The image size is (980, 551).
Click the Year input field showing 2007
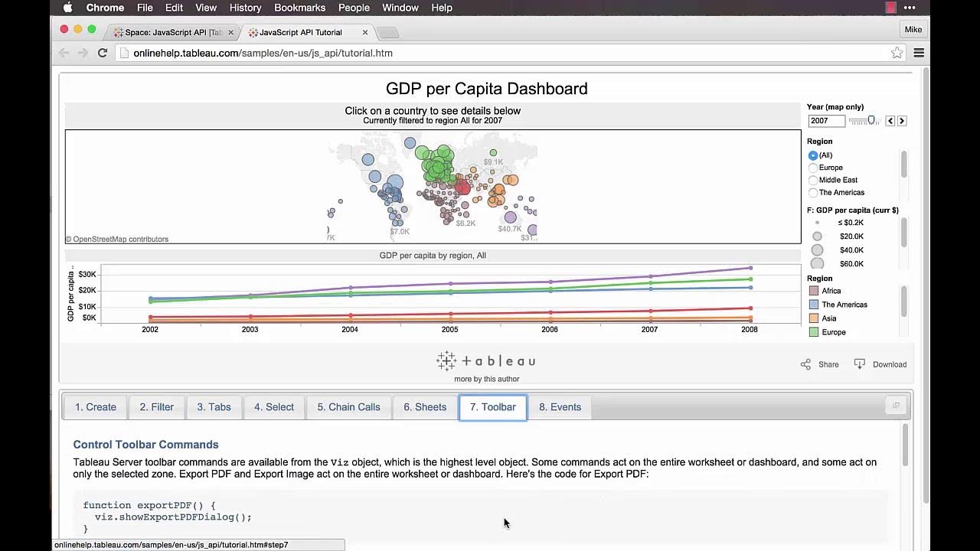tap(826, 121)
